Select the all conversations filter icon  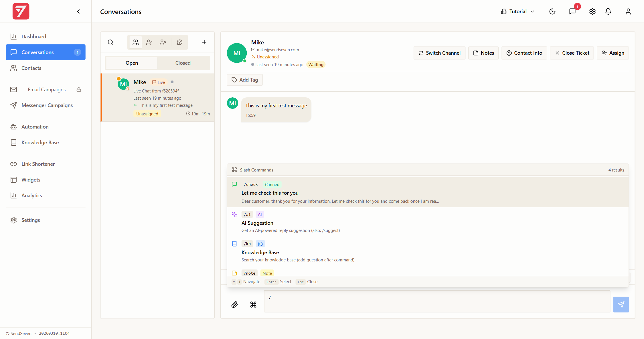coord(136,42)
